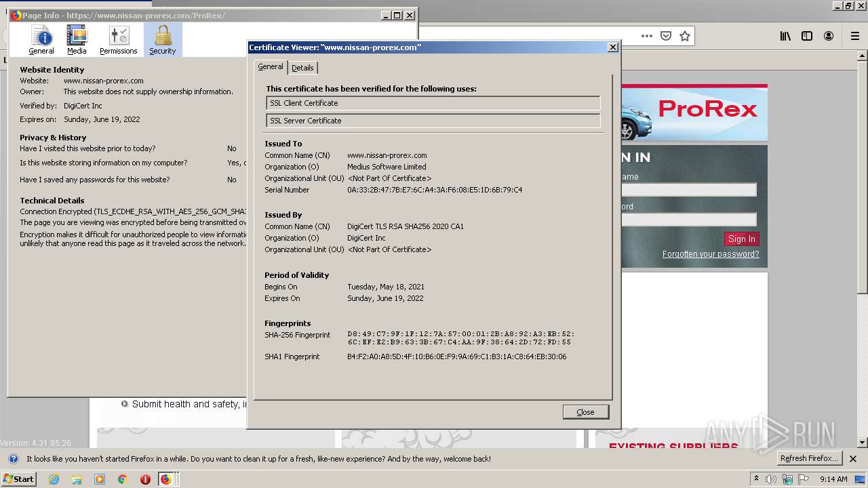Screen dimensions: 868x488
Task: Click the Sign In button on ProRex page
Action: (x=741, y=239)
